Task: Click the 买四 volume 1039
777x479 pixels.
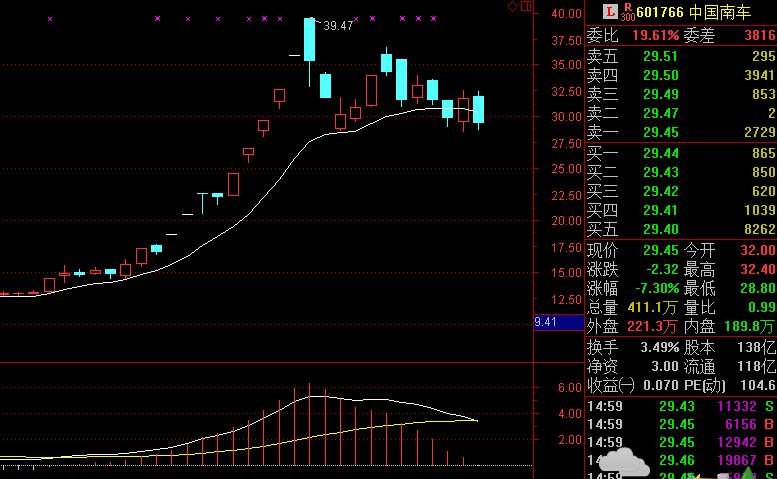Action: (760, 210)
